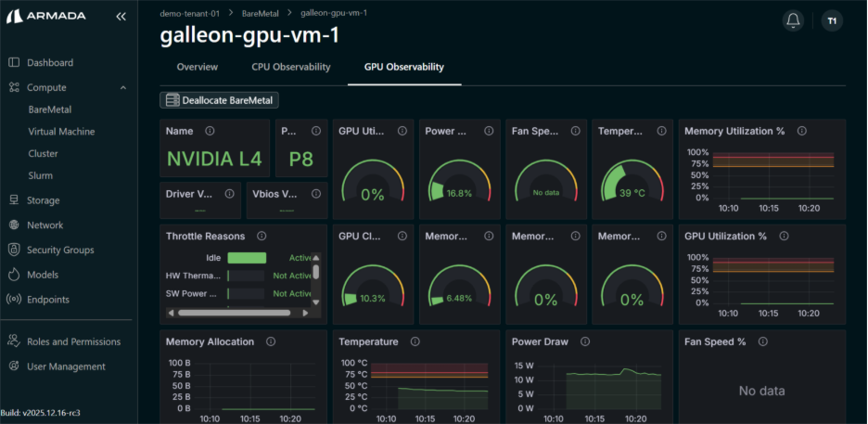Image resolution: width=868 pixels, height=424 pixels.
Task: Click the Roles and Permissions icon
Action: coord(14,341)
